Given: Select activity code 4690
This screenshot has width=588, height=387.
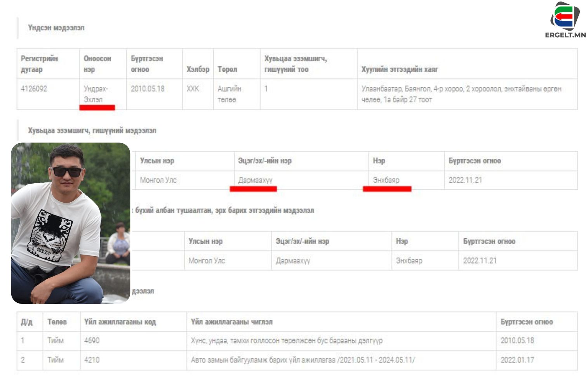Looking at the screenshot, I should pyautogui.click(x=92, y=341).
